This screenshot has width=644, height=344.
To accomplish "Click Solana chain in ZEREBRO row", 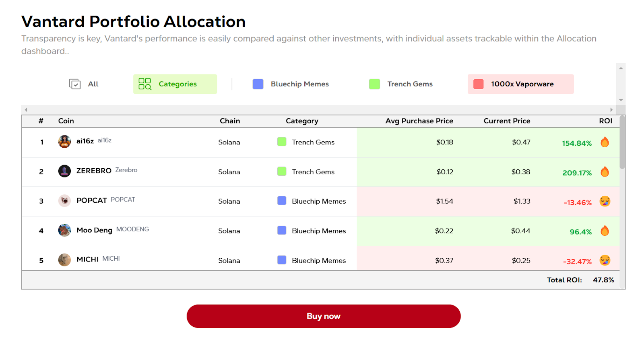I will [229, 172].
